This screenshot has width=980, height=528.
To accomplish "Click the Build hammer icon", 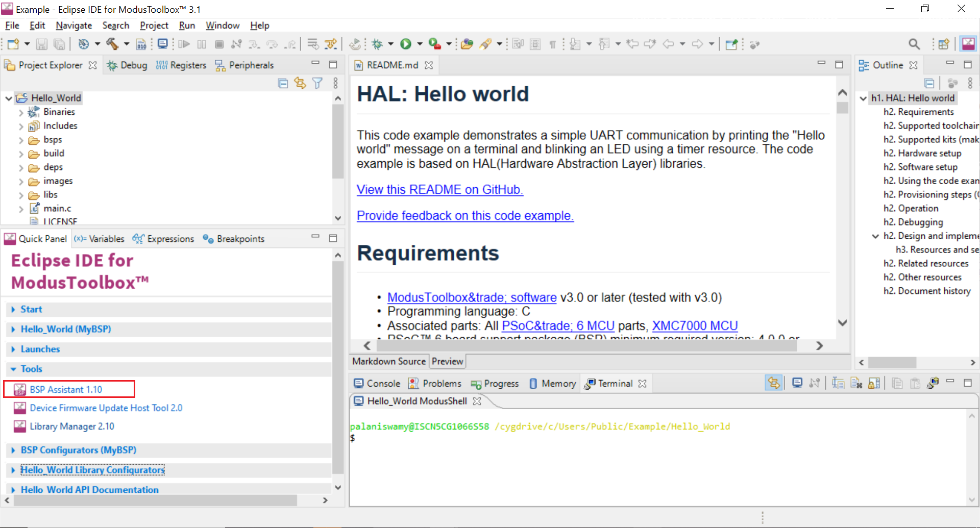I will 112,44.
